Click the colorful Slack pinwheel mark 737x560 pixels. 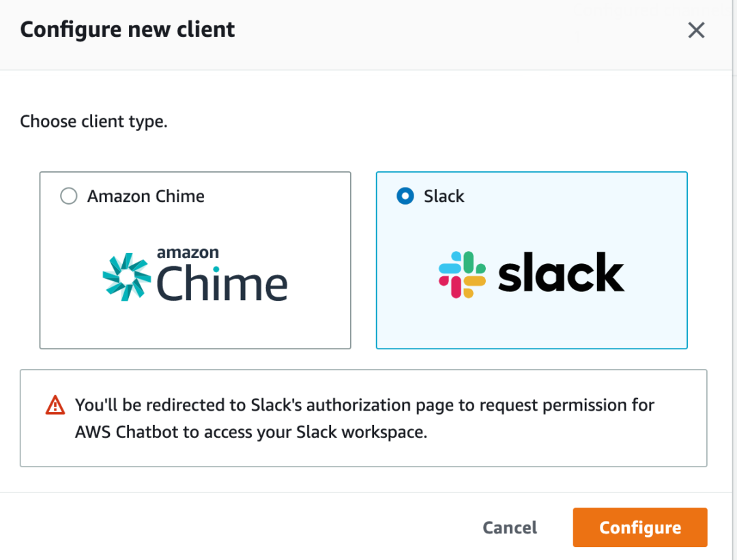pyautogui.click(x=461, y=272)
